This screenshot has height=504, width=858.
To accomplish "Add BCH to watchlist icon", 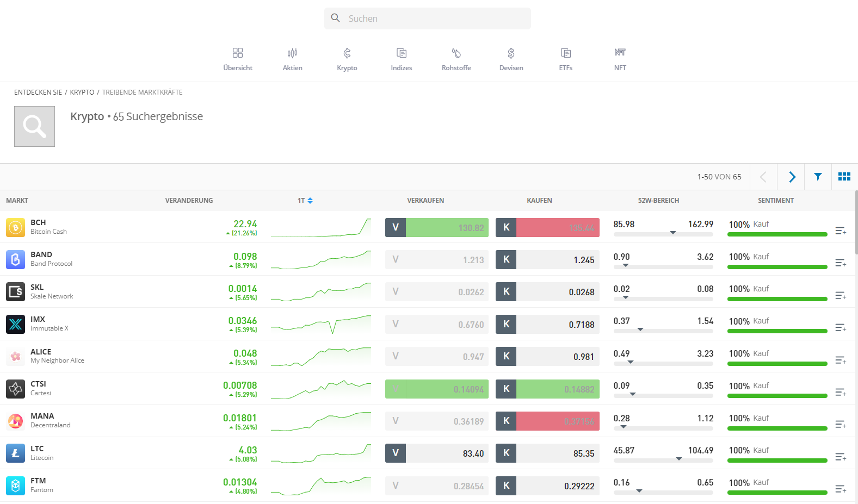I will click(x=841, y=231).
